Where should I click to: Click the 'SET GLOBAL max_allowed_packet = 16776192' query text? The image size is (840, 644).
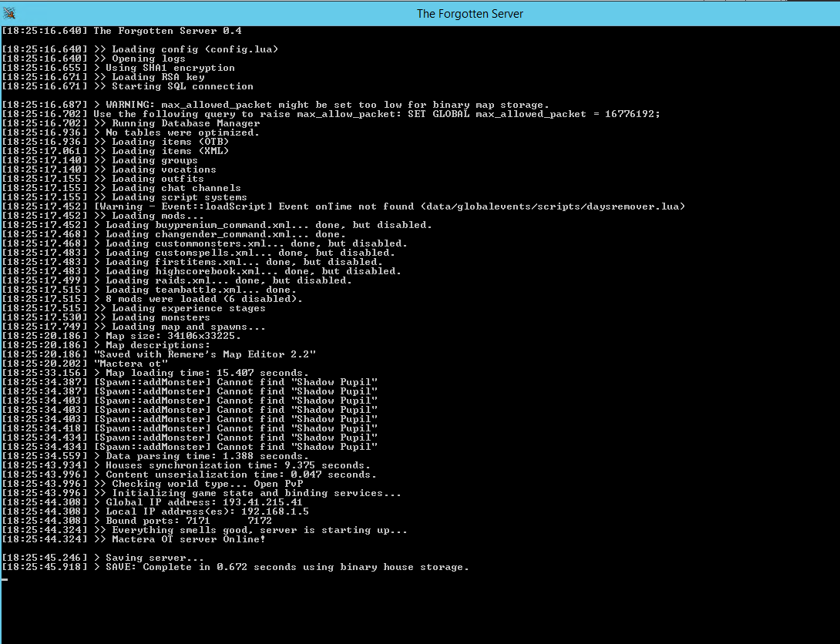point(533,114)
